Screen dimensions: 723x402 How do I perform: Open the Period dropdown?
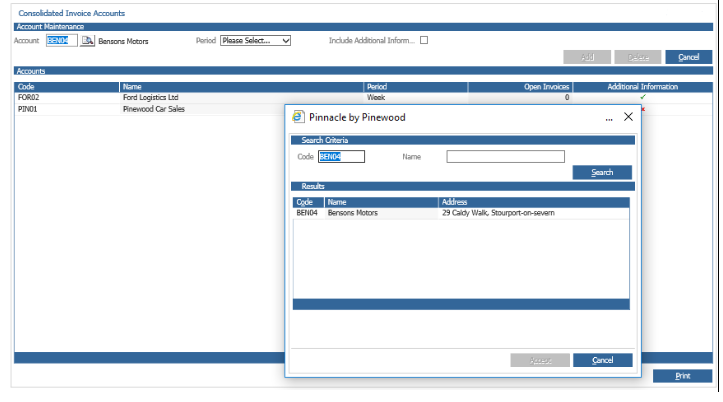point(255,41)
